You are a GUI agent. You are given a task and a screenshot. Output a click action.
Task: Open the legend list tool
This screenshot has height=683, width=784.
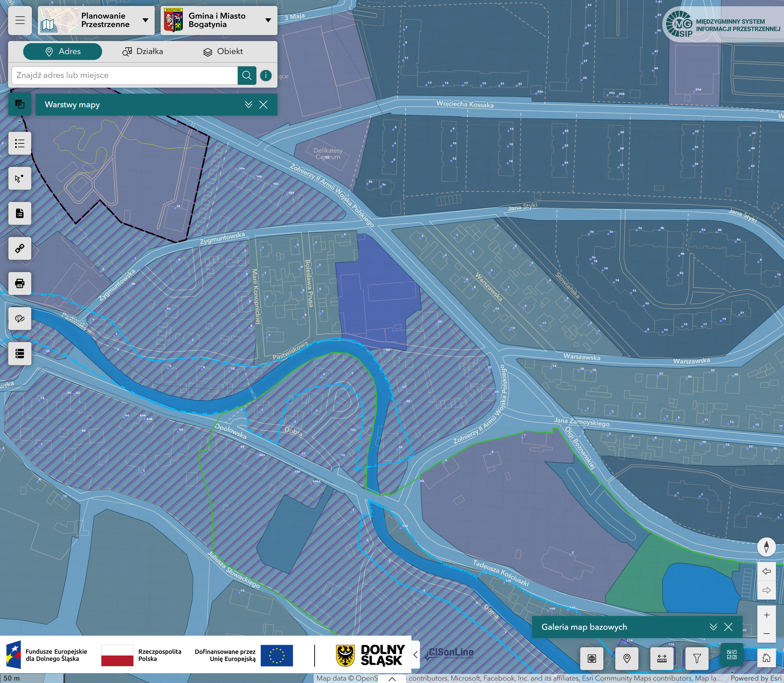click(x=20, y=143)
